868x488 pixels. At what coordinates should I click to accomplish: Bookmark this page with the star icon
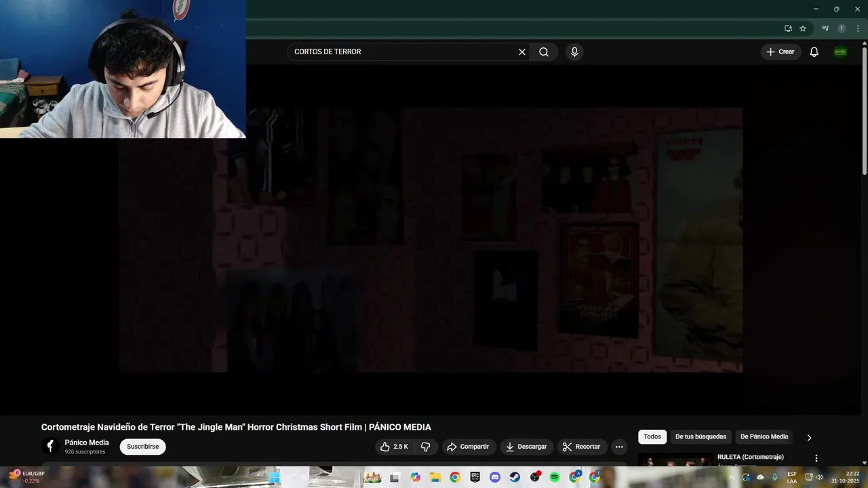click(803, 28)
